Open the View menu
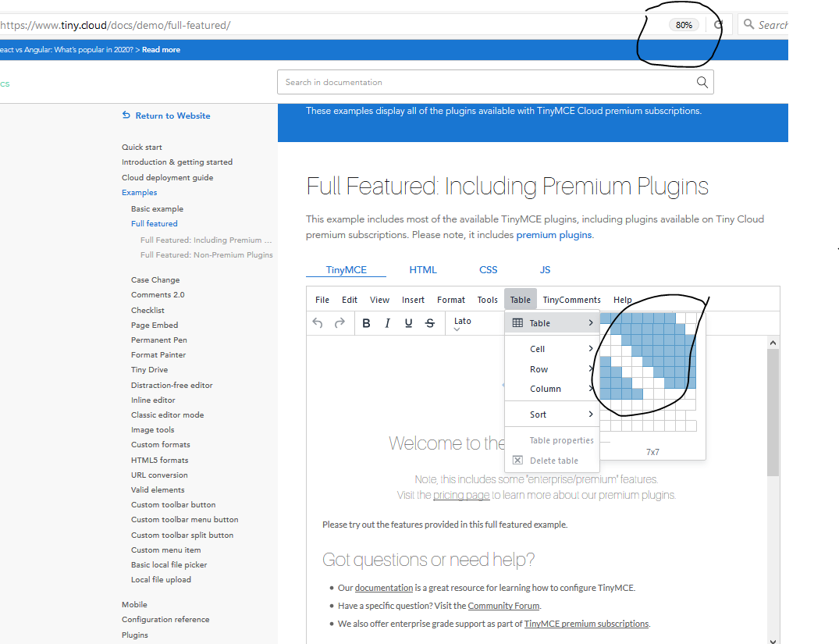The image size is (839, 644). [x=379, y=300]
